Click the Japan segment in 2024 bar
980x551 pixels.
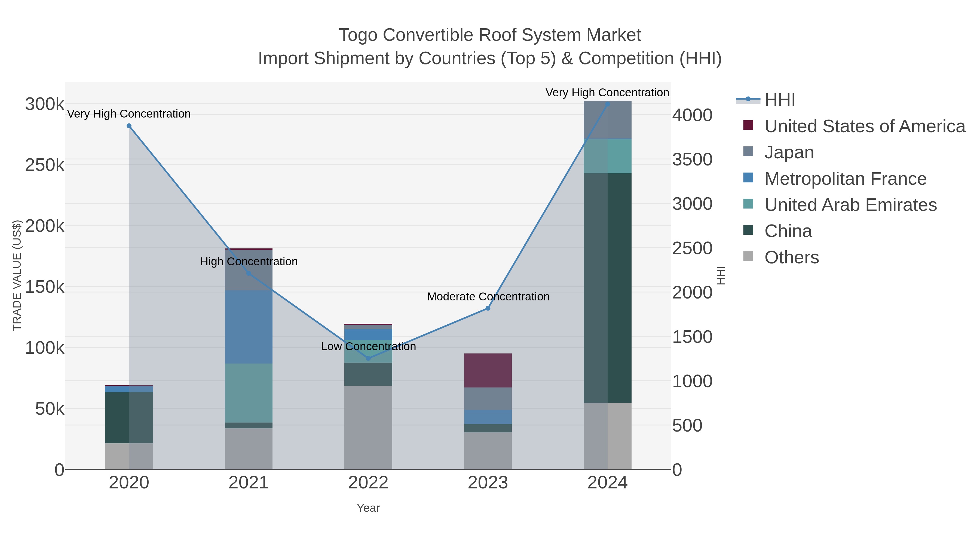[608, 120]
